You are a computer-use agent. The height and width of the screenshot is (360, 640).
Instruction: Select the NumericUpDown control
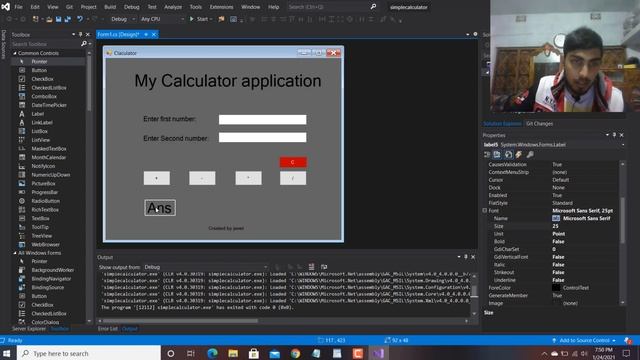point(51,175)
